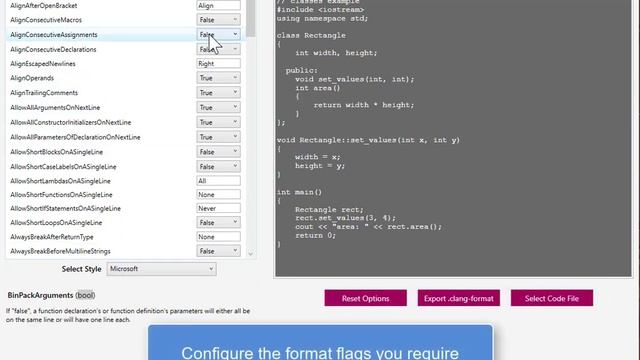Viewport: 640px width, 360px height.
Task: Select the AlignAfterOpenBracket option label
Action: coord(44,6)
